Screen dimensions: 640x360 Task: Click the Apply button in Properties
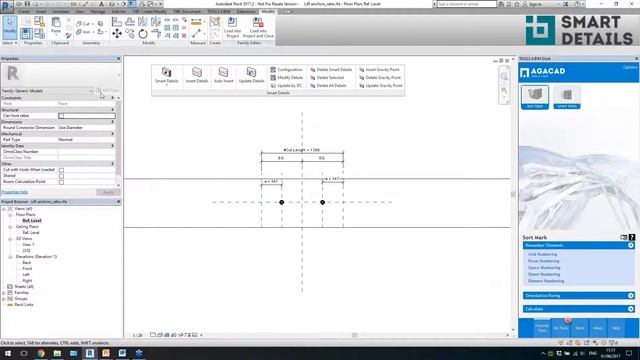point(108,192)
